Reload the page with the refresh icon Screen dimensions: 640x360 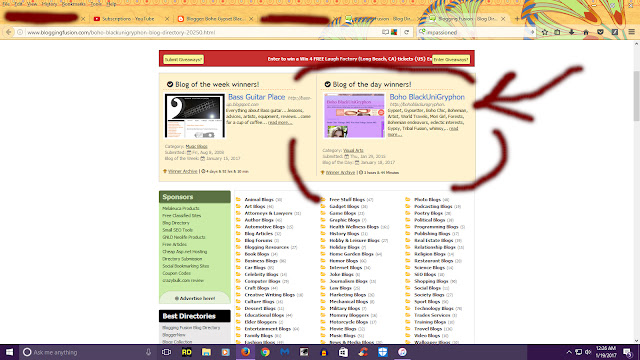[x=407, y=32]
